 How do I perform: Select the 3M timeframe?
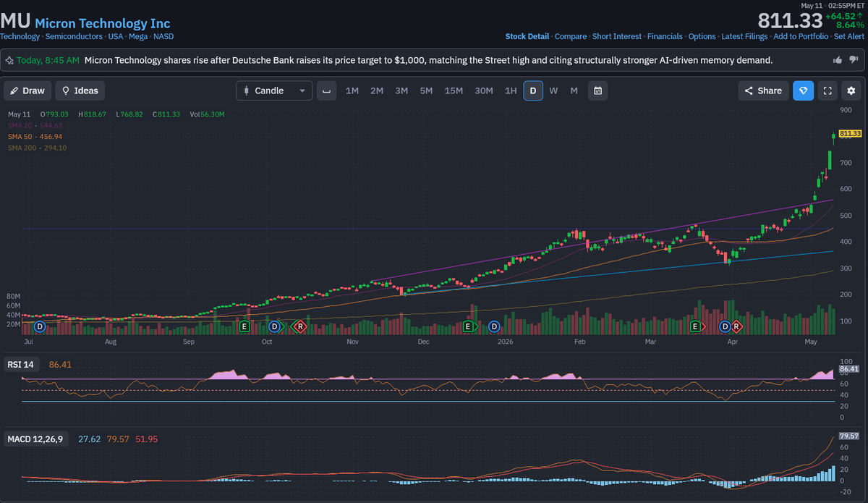[401, 90]
